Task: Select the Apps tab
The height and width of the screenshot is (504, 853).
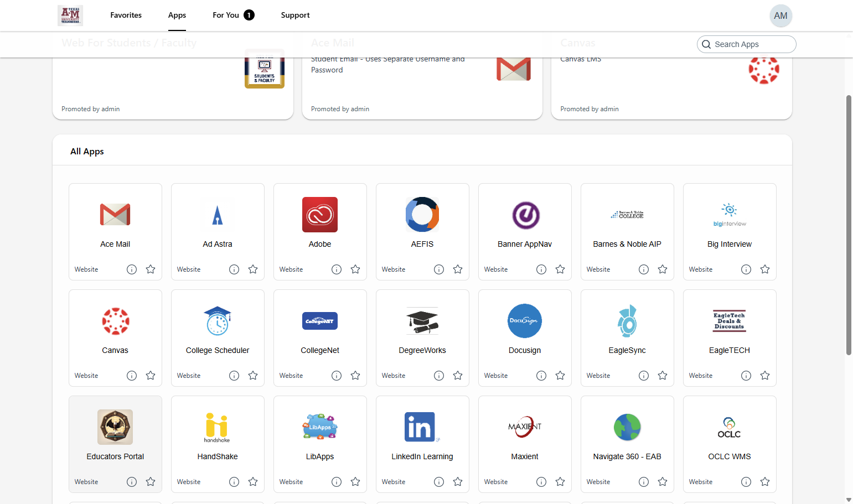Action: (x=177, y=15)
